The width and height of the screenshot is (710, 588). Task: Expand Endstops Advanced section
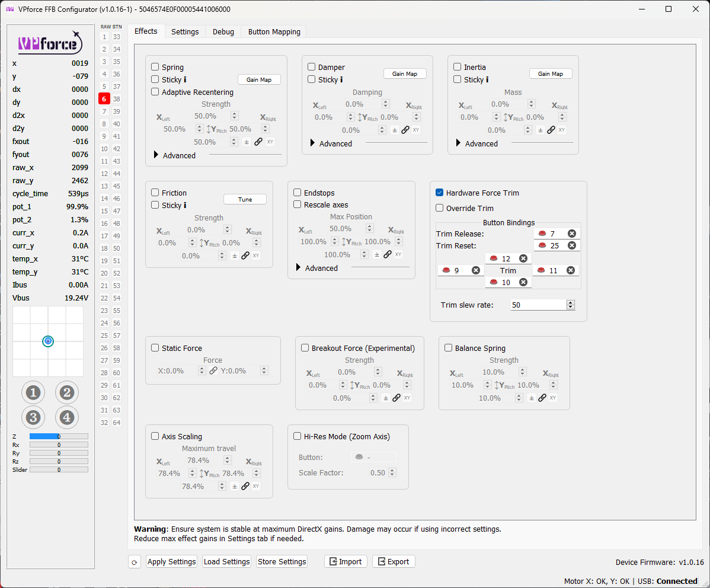pyautogui.click(x=298, y=268)
